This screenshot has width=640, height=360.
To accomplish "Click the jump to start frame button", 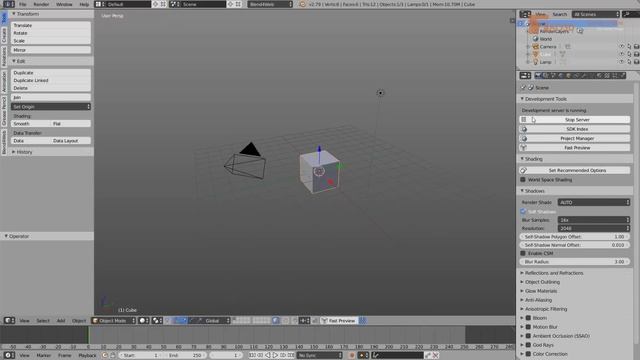I will pos(253,356).
